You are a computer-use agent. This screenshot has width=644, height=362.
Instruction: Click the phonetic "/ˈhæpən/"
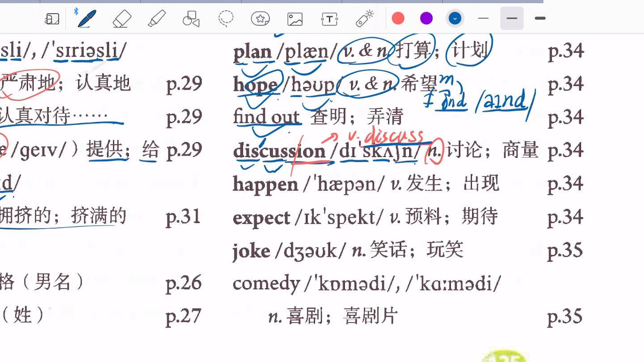tap(344, 185)
